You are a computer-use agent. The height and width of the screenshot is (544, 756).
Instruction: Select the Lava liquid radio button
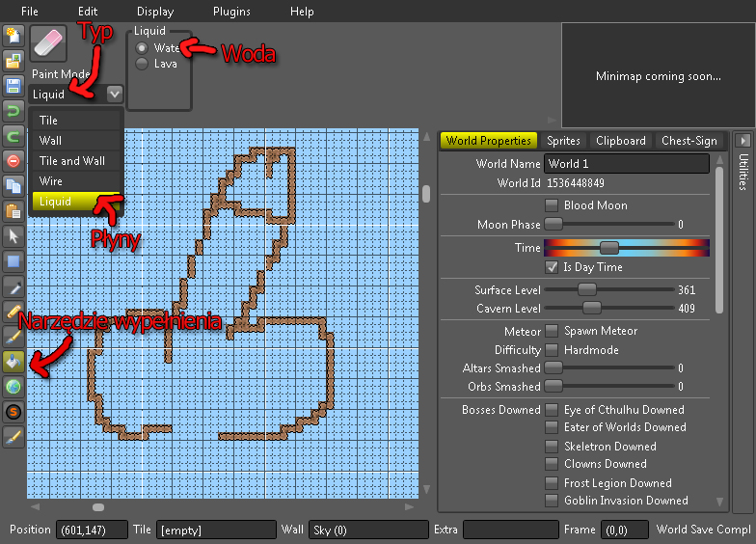tap(142, 64)
